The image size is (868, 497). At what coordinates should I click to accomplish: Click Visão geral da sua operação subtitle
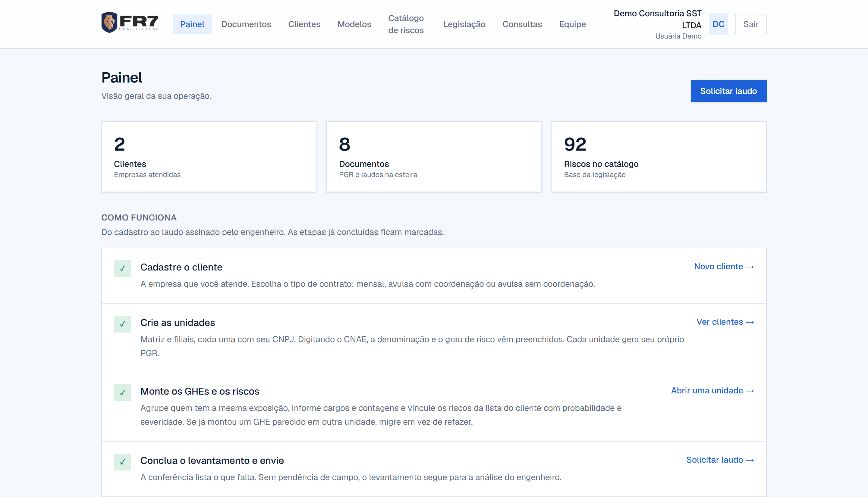click(x=156, y=96)
